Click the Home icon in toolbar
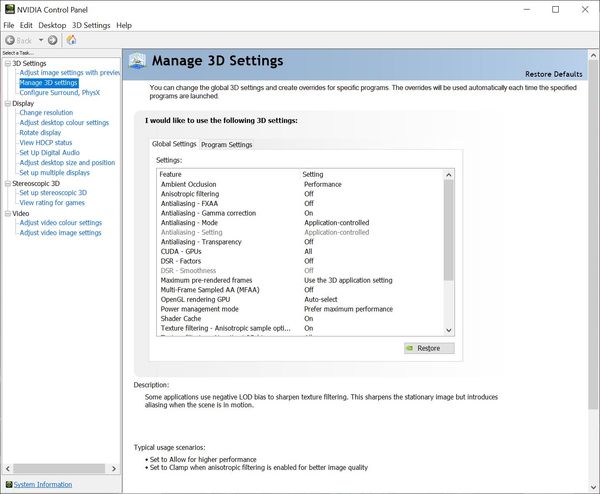 click(x=71, y=40)
